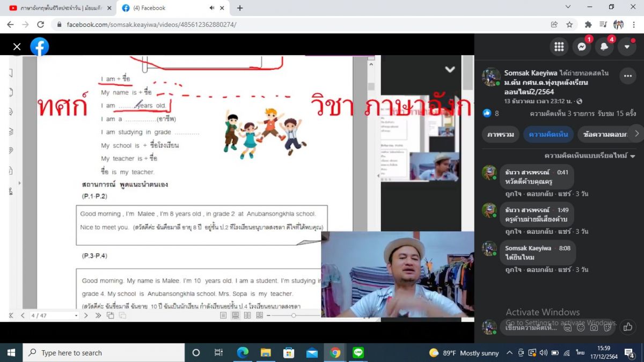Close the video viewer with X

click(x=17, y=47)
